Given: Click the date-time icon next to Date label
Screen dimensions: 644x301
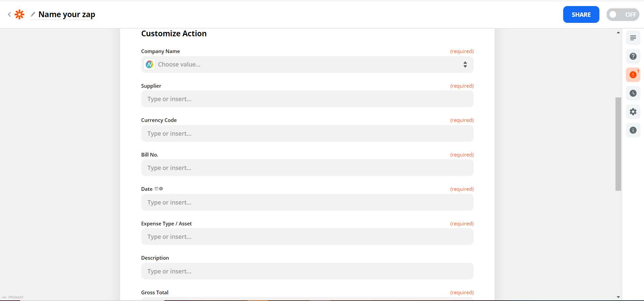Looking at the screenshot, I should [x=159, y=189].
